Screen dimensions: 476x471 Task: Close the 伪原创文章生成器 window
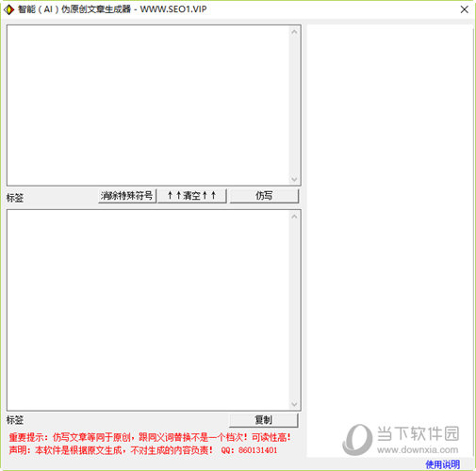coord(465,9)
